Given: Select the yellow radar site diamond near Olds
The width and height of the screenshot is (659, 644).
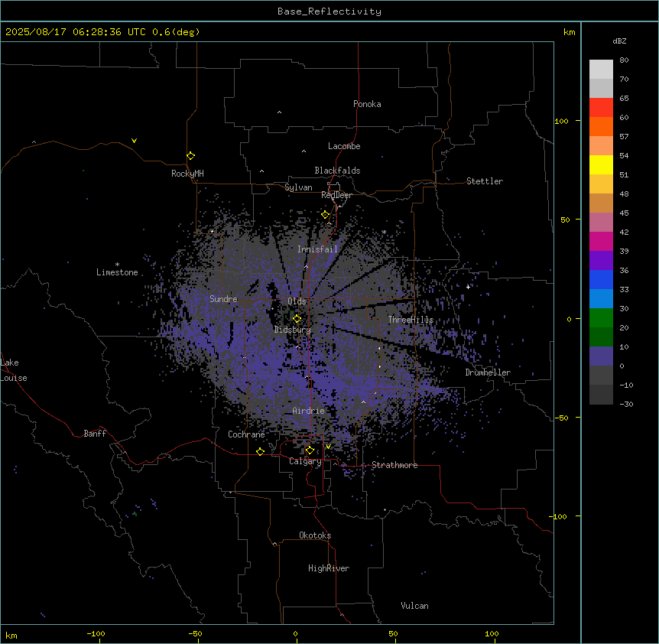Looking at the screenshot, I should pos(297,319).
